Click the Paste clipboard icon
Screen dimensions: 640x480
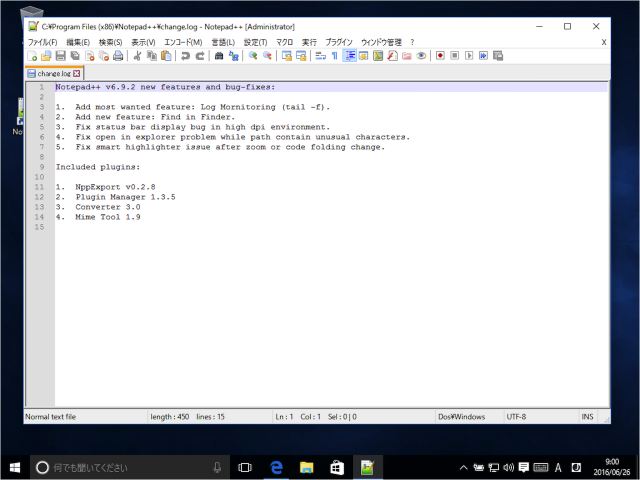[x=166, y=56]
